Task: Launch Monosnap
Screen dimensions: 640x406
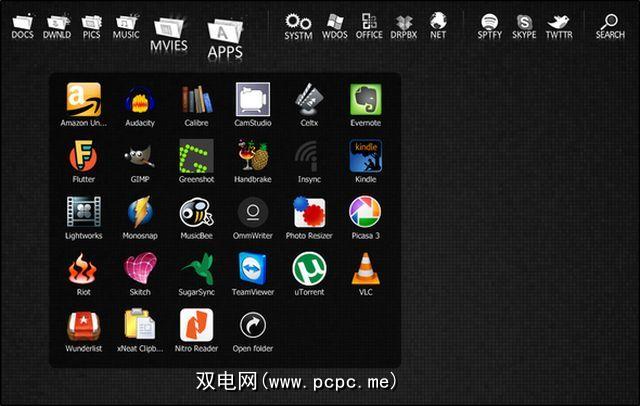Action: (x=140, y=217)
